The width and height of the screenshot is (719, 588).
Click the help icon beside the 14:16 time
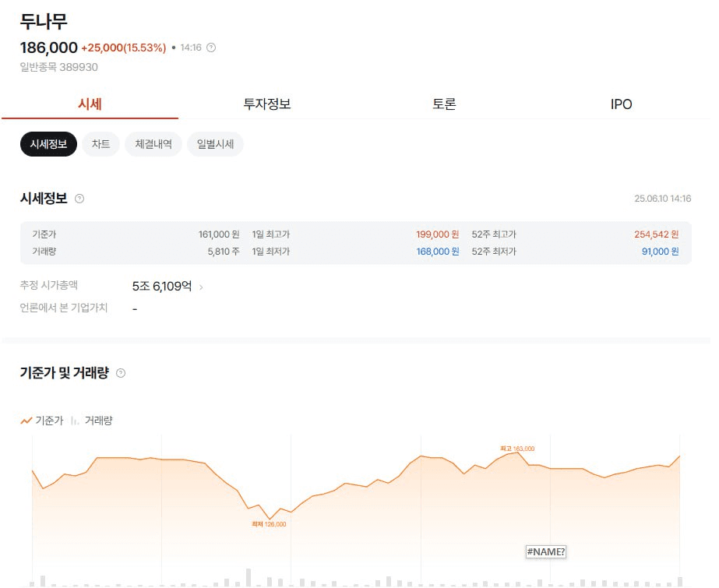pos(211,48)
